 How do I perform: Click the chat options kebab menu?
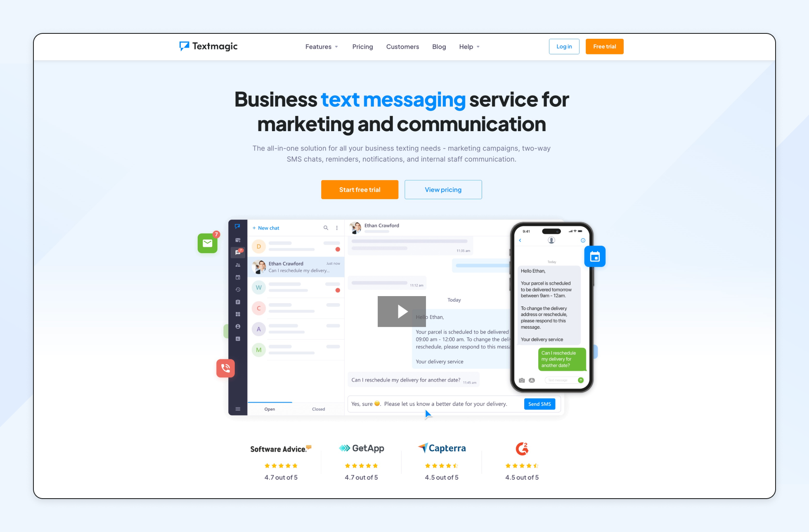(x=337, y=227)
